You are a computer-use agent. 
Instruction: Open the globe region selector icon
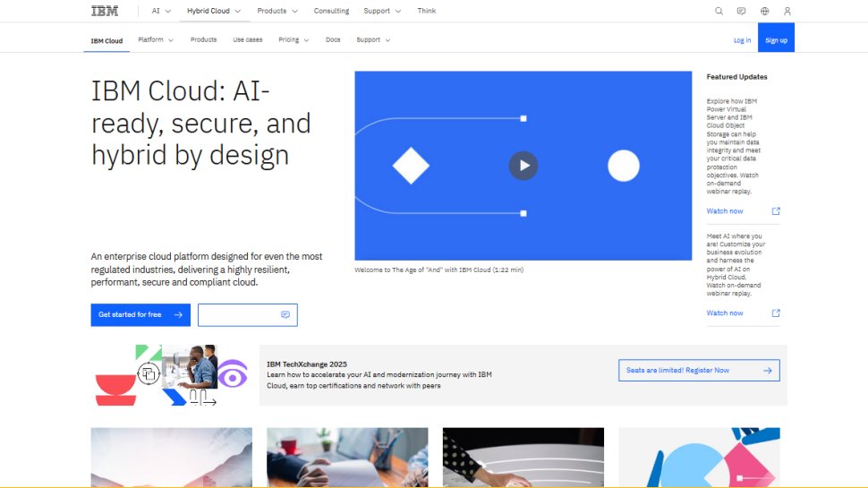point(764,11)
